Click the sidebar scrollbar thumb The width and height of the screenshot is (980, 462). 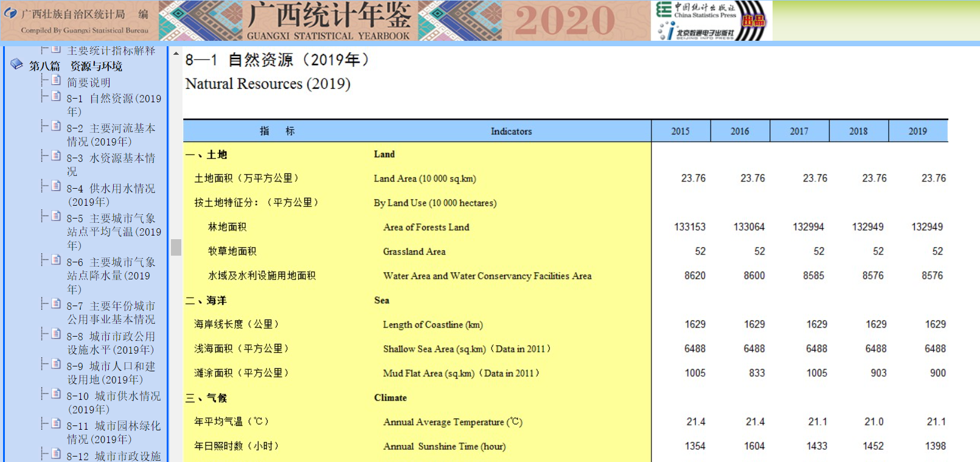tap(176, 247)
